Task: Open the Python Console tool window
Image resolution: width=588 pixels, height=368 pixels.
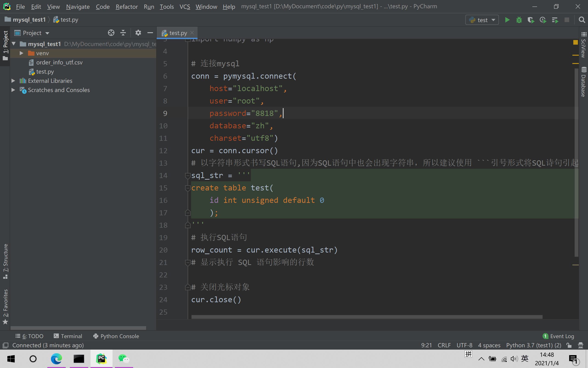Action: coord(116,336)
